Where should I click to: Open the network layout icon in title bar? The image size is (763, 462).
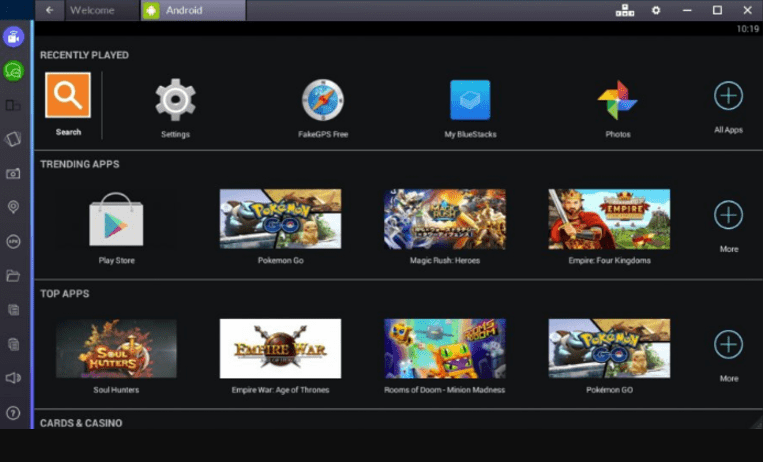point(625,10)
